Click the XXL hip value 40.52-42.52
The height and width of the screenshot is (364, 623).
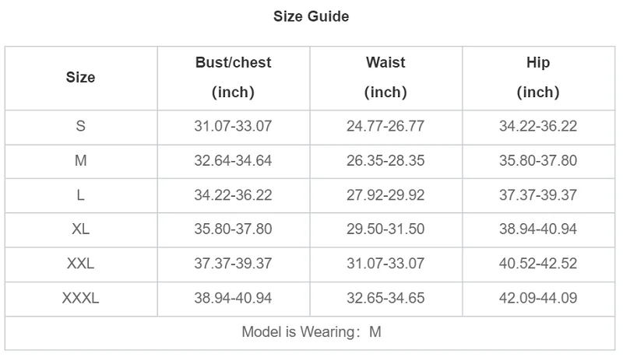coord(538,264)
